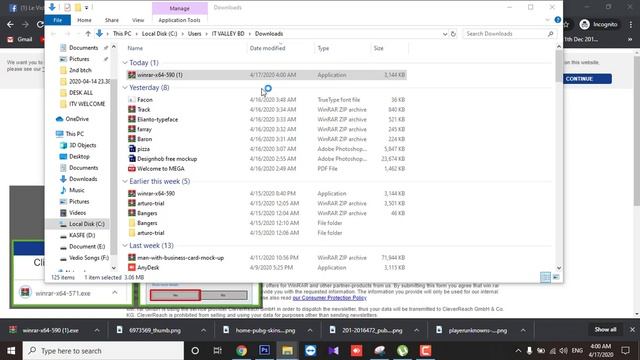Open the View ribbon tab
Viewport: 640px width, 360px height.
click(x=138, y=20)
